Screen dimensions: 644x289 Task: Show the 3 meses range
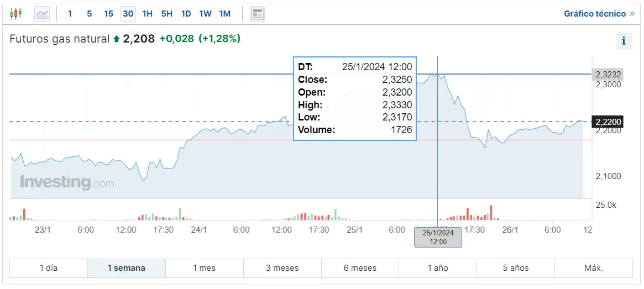(x=282, y=268)
